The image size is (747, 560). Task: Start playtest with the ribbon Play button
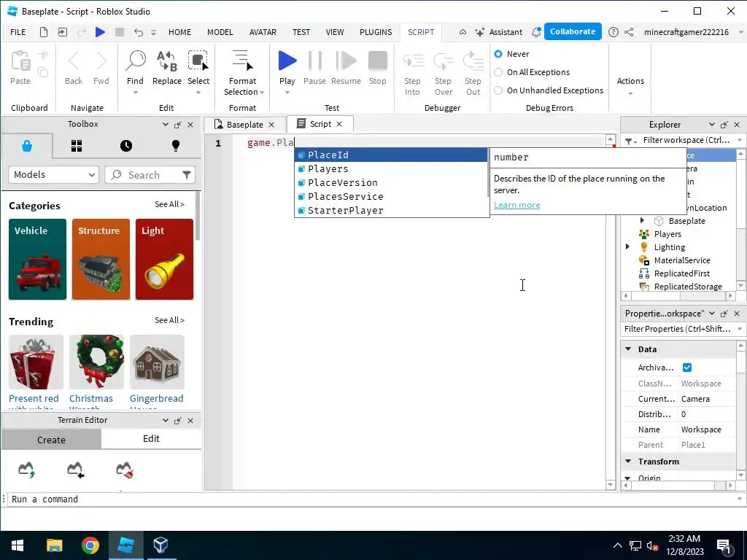coord(287,61)
